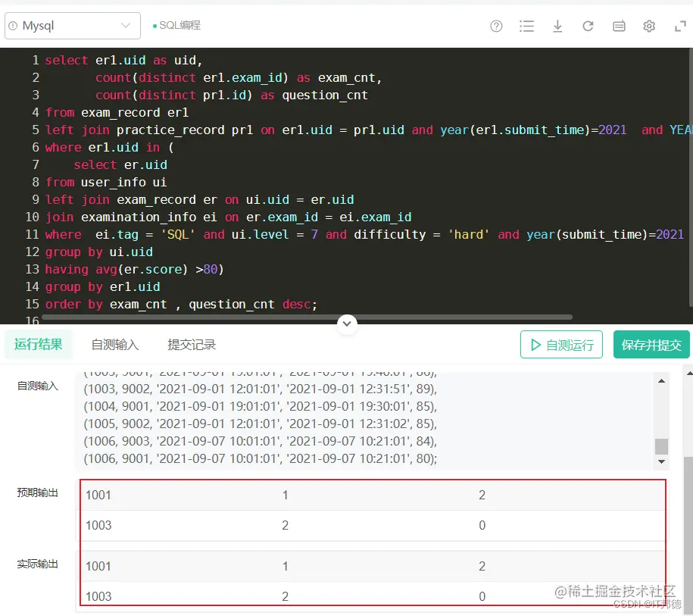The image size is (693, 616).
Task: Click the download code icon
Action: [557, 26]
